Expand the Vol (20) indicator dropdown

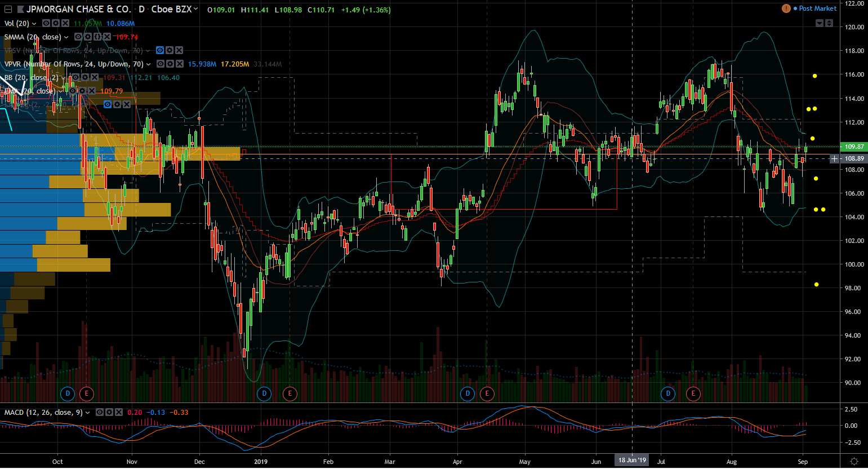click(x=34, y=24)
